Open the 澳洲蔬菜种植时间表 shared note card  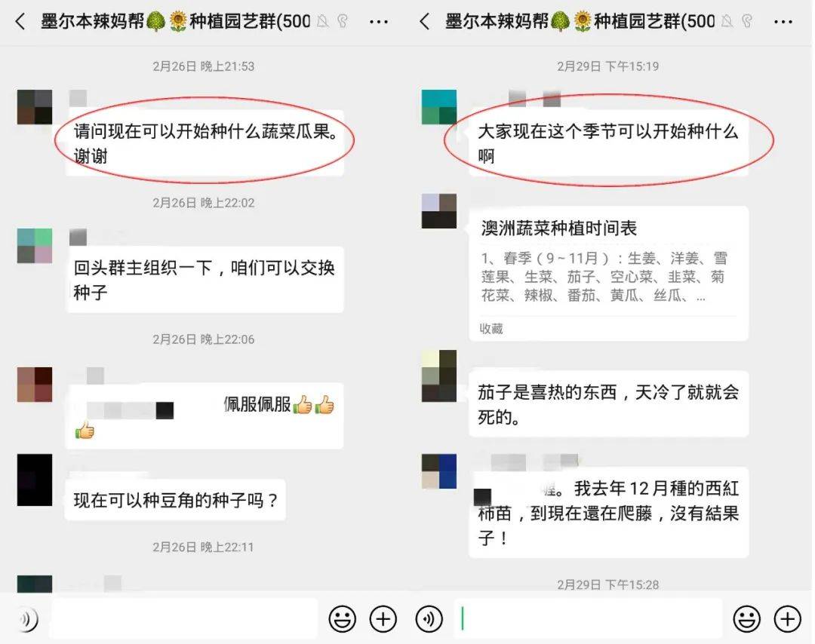coord(609,273)
